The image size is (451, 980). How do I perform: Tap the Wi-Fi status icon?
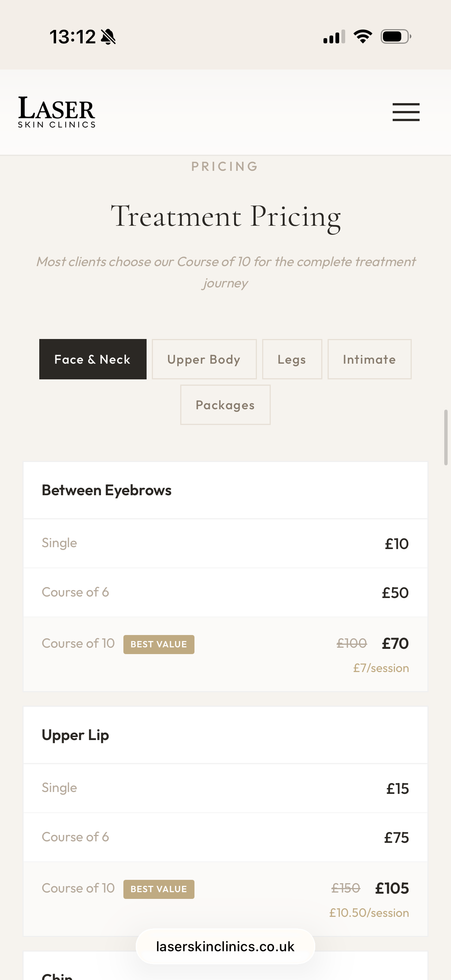coord(363,36)
